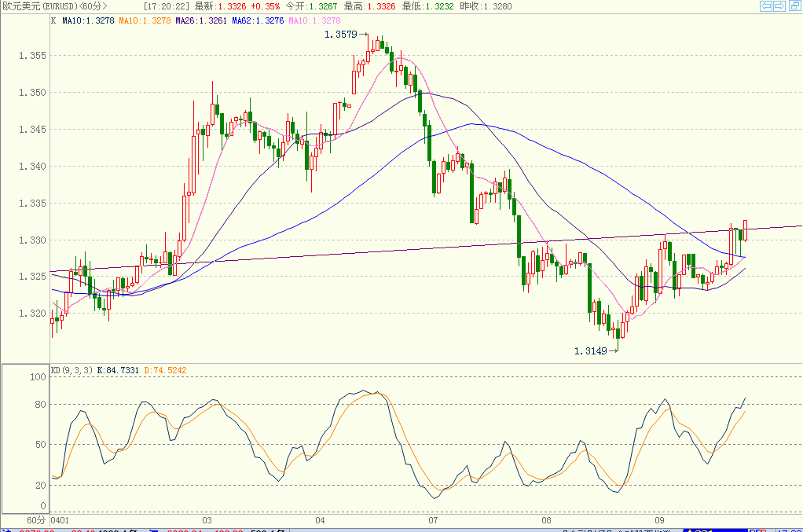
Task: Click the 1.3149 trough price annotation
Action: [x=591, y=350]
